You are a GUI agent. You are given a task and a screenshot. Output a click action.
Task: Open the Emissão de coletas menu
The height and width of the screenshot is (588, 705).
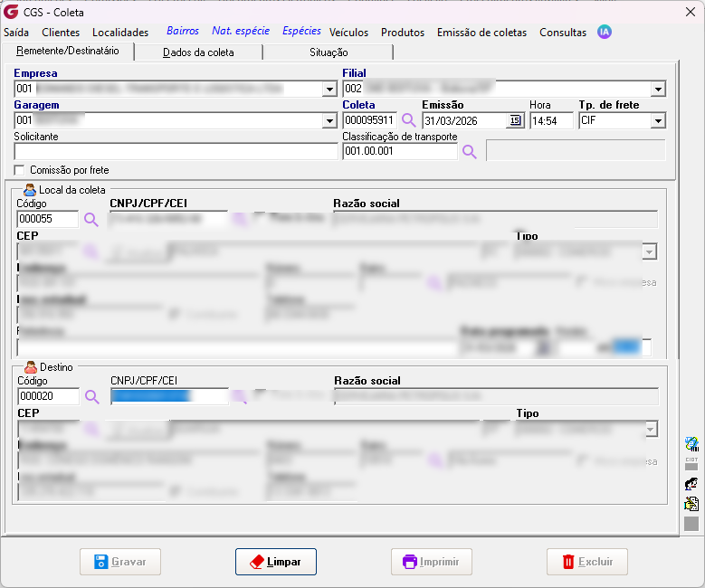(x=481, y=33)
